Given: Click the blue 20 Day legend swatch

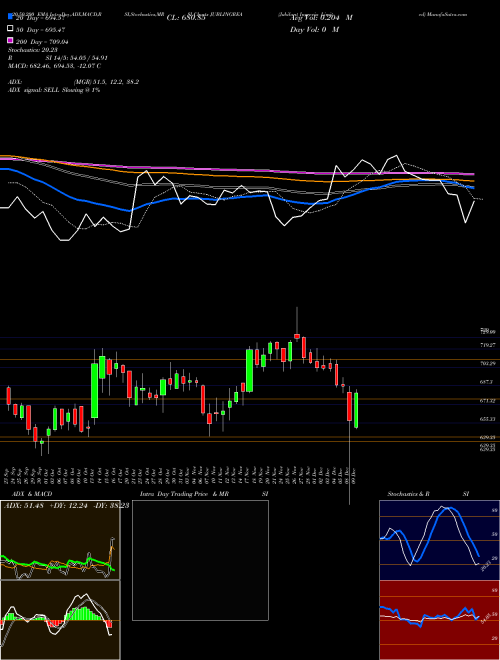Looking at the screenshot, I should (11, 17).
